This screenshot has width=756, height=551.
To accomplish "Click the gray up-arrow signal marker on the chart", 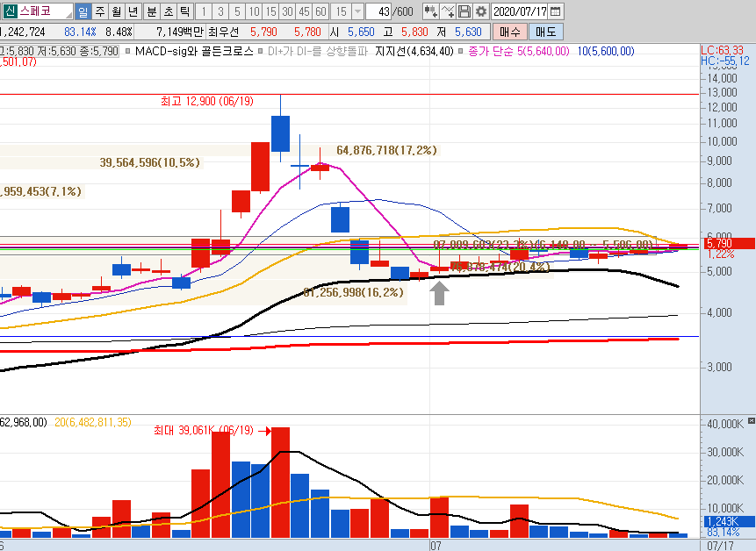I will pyautogui.click(x=439, y=293).
